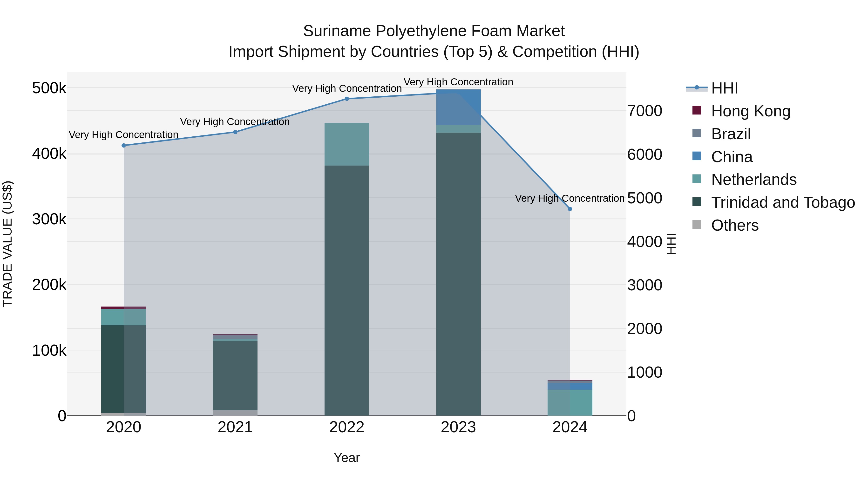This screenshot has height=488, width=868.
Task: Click the 100k y-axis tick label
Action: click(x=49, y=351)
